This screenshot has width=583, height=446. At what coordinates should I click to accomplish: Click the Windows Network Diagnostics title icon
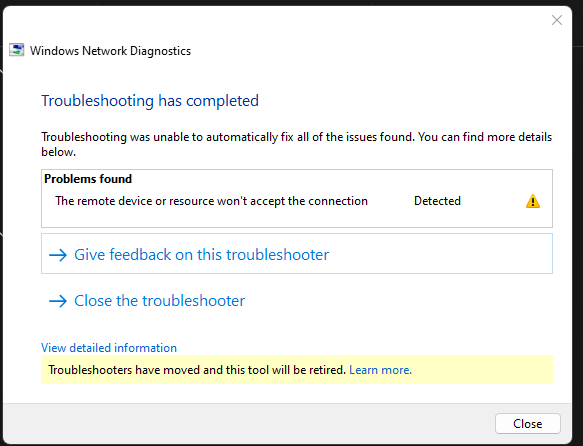[17, 50]
